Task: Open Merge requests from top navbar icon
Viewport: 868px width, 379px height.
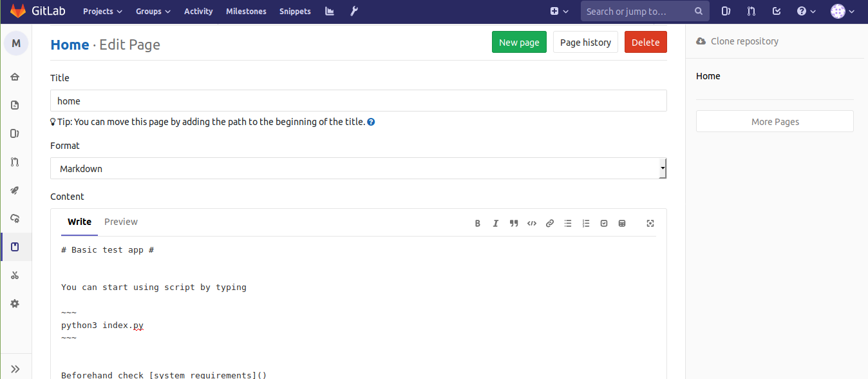Action: pyautogui.click(x=751, y=11)
